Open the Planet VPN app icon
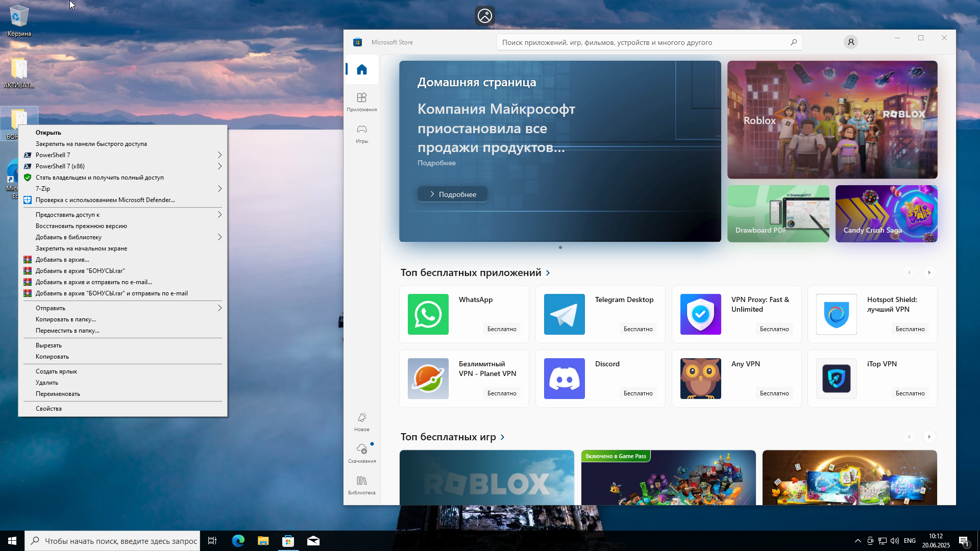The height and width of the screenshot is (551, 980). pos(428,379)
